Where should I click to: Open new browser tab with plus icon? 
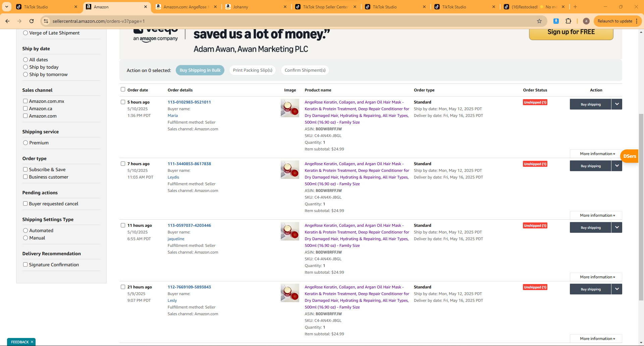575,7
